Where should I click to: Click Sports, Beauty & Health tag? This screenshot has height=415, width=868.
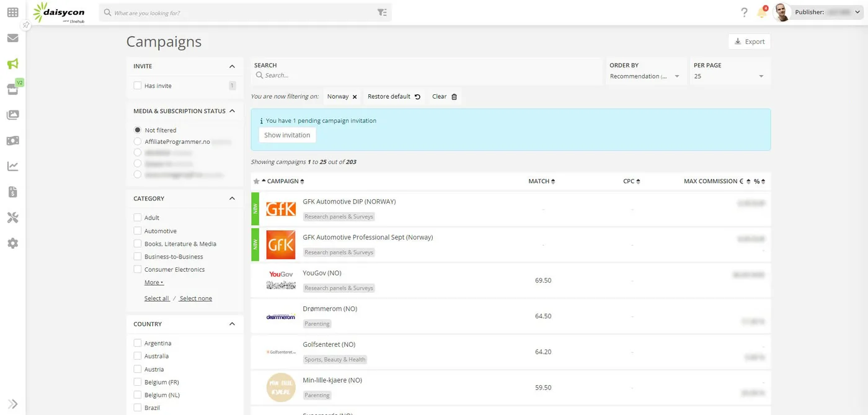335,359
